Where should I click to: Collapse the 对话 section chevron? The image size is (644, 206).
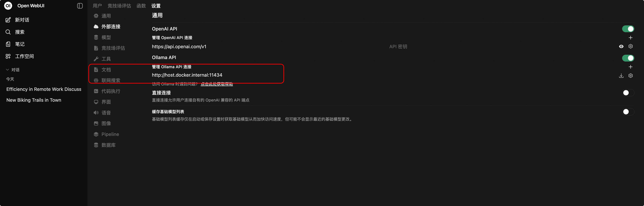pos(7,70)
